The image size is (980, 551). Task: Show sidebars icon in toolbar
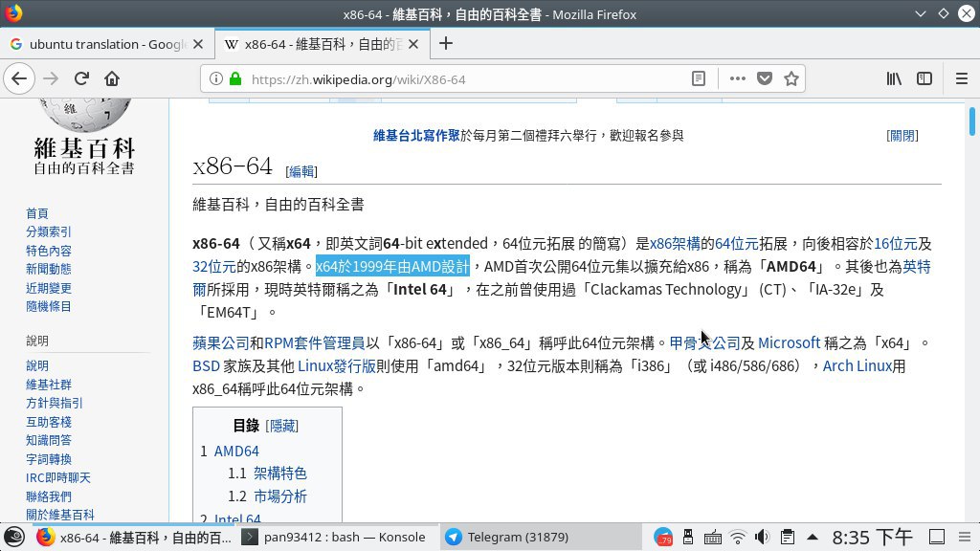click(x=924, y=78)
